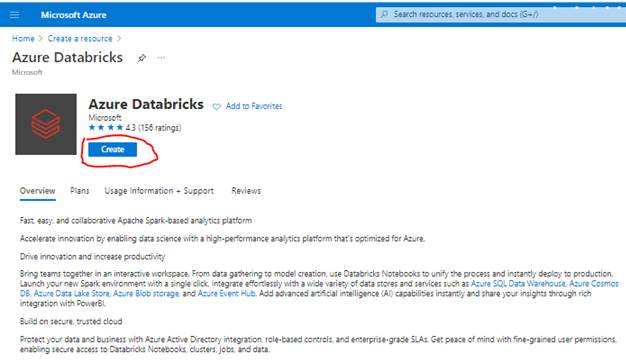The height and width of the screenshot is (363, 626).
Task: Go to Home breadcrumb
Action: [23, 39]
